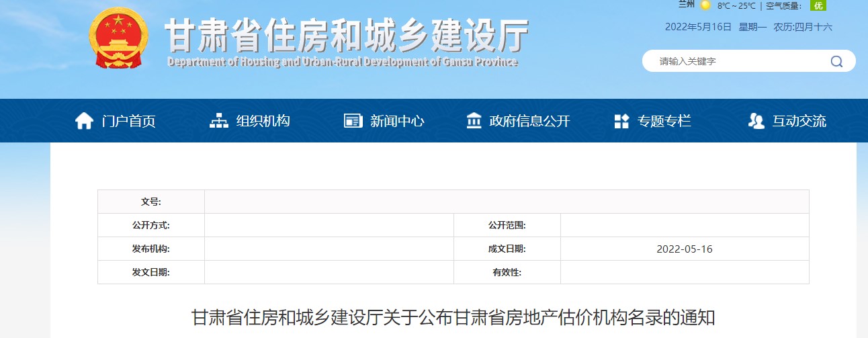This screenshot has height=338, width=868.
Task: Click the national emblem logo
Action: 118,38
